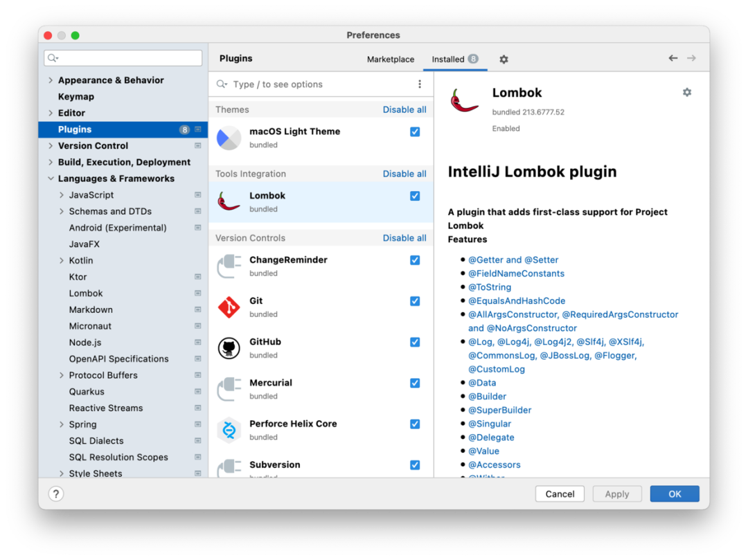Click the help question mark button
This screenshot has width=748, height=560.
pyautogui.click(x=56, y=494)
